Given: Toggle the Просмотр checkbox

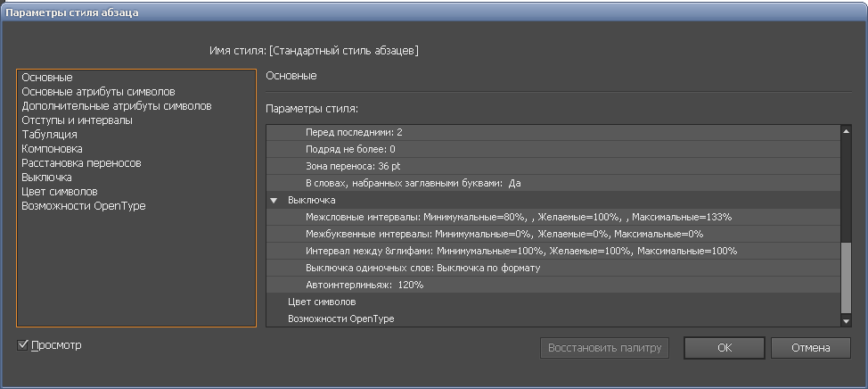Looking at the screenshot, I should click(24, 345).
